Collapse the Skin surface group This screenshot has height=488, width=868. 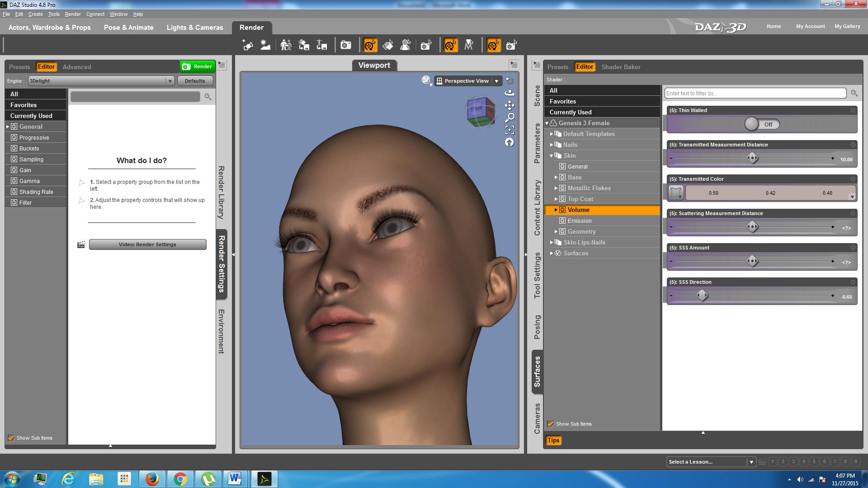tap(552, 156)
